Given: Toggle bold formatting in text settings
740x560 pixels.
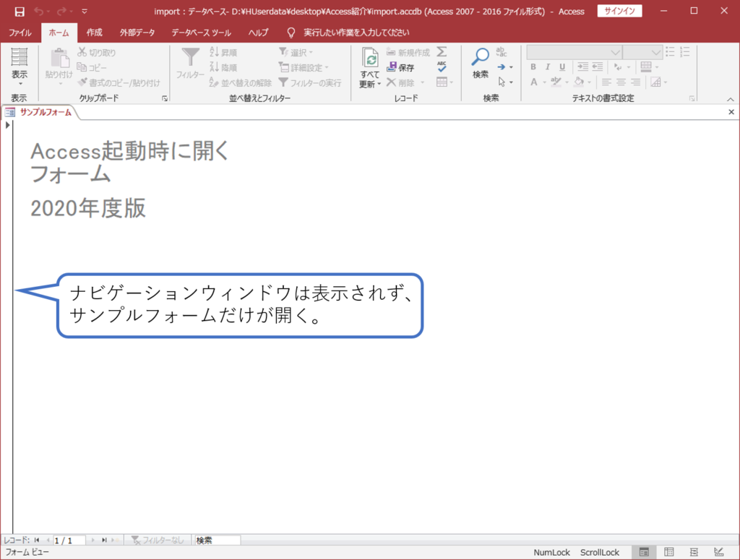Looking at the screenshot, I should tap(533, 66).
